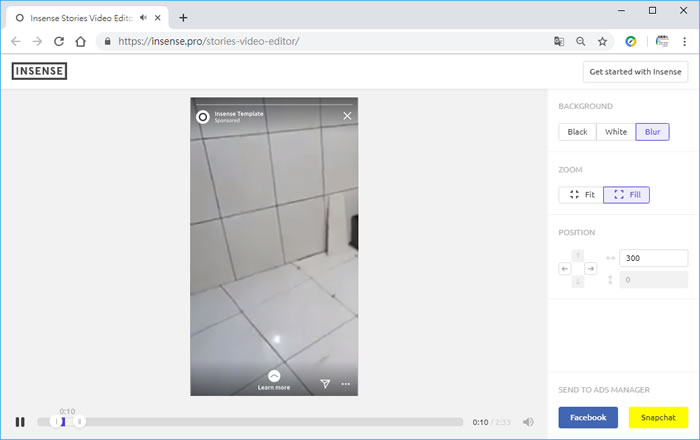Click the left trim handle on timeline

point(56,422)
